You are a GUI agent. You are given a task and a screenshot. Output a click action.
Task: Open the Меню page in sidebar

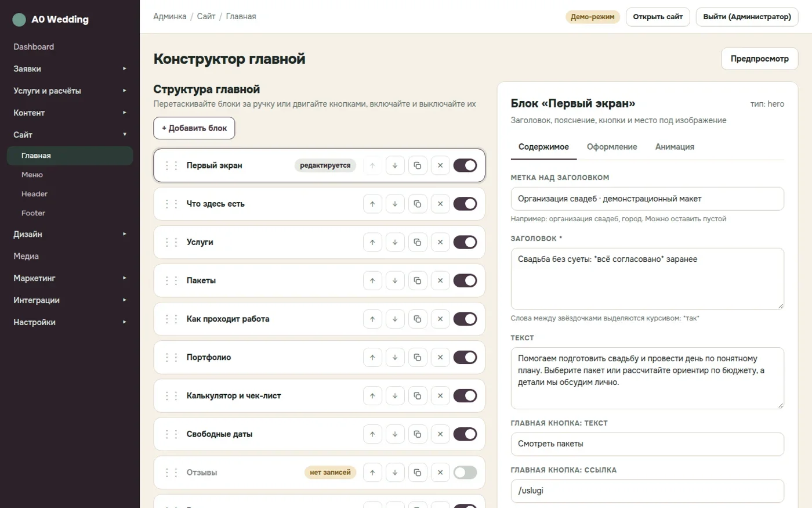coord(70,175)
